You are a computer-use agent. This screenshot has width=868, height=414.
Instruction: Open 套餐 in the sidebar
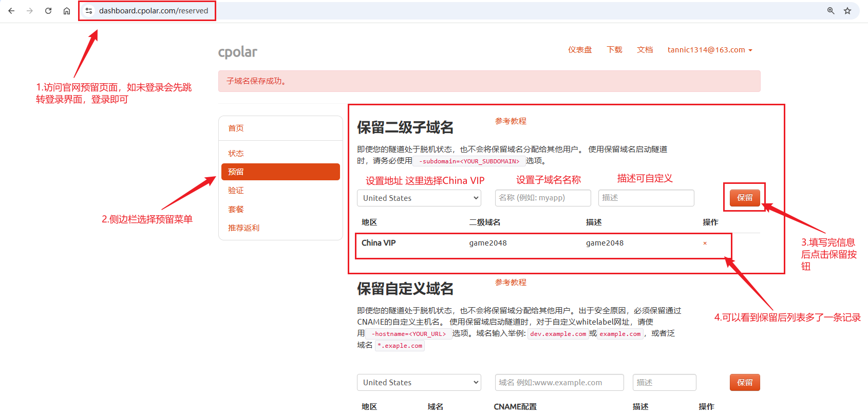coord(236,210)
